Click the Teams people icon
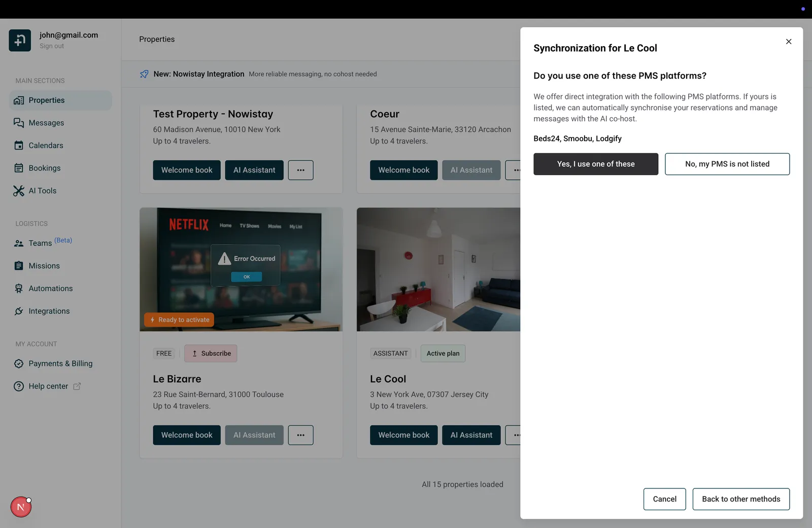The image size is (812, 528). coord(19,243)
